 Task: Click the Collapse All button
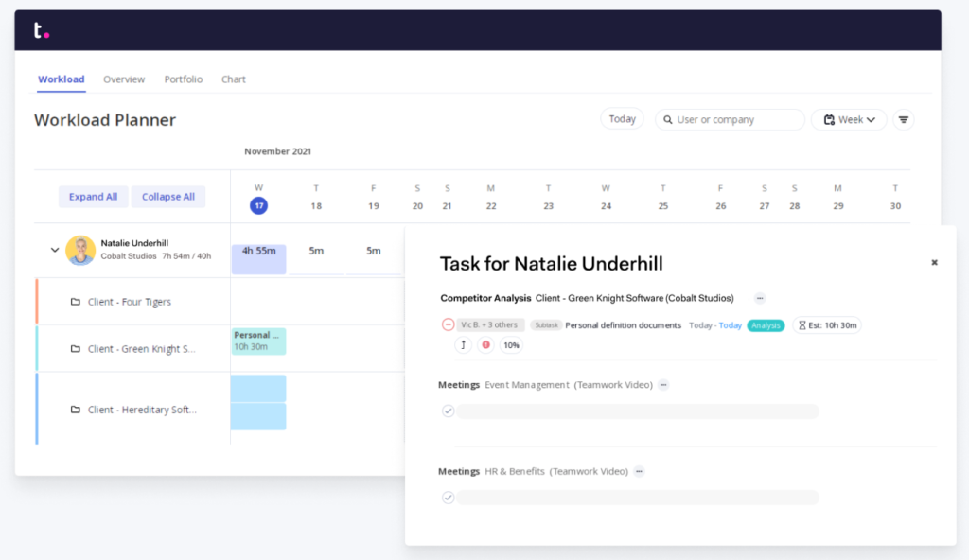point(168,197)
